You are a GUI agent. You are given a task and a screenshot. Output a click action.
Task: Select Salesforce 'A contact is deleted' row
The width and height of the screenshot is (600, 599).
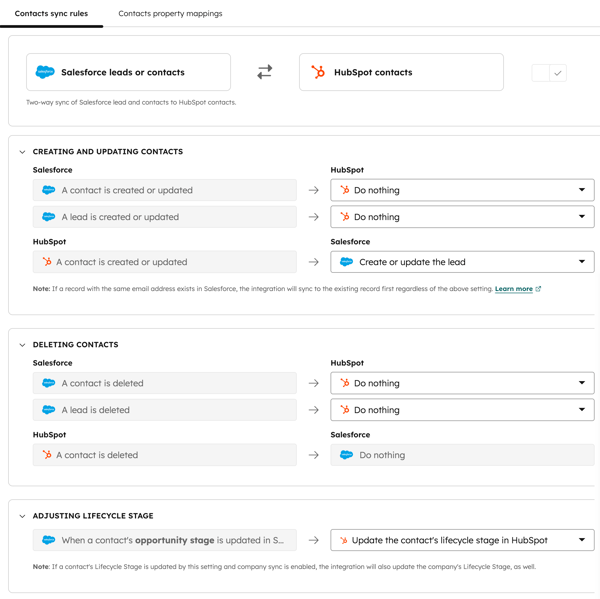[x=165, y=383]
